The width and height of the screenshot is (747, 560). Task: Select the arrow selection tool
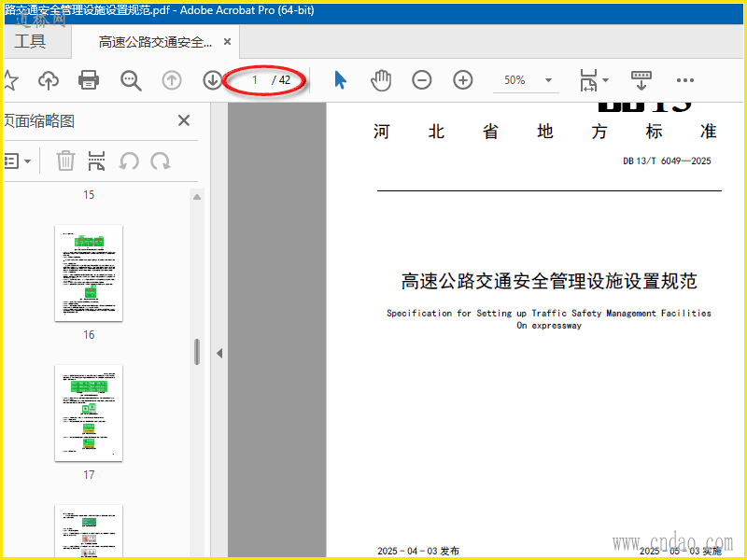340,80
